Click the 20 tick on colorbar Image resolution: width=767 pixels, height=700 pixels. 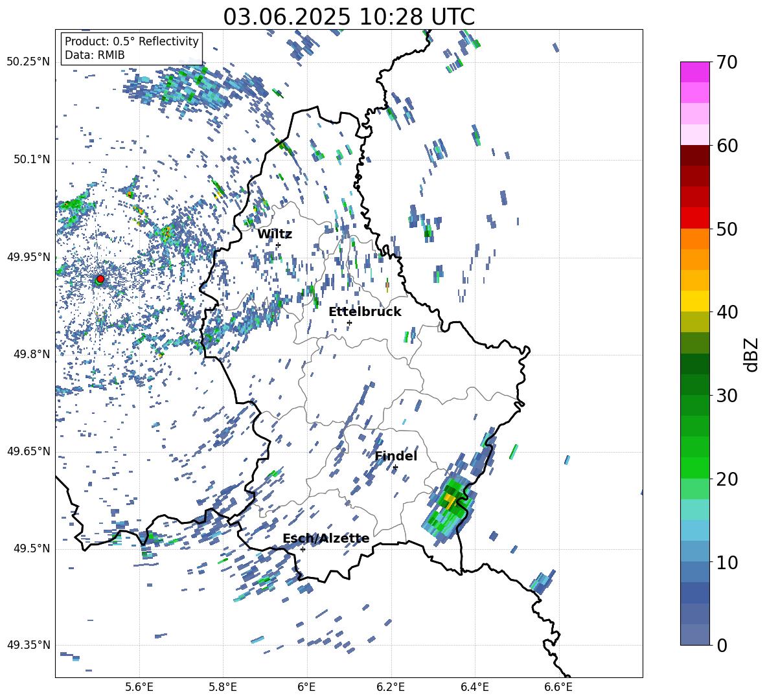pyautogui.click(x=726, y=479)
